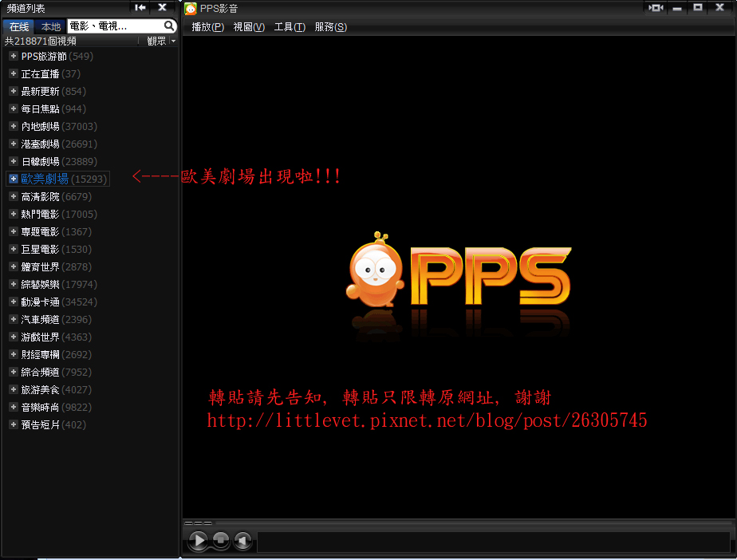This screenshot has height=560, width=737.
Task: Select 綜藝娛樂 (17974) in list
Action: (x=59, y=285)
